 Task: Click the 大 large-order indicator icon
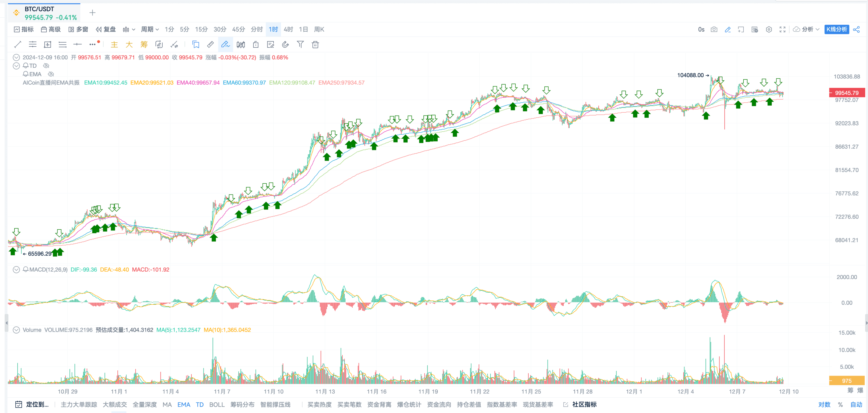[x=129, y=45]
